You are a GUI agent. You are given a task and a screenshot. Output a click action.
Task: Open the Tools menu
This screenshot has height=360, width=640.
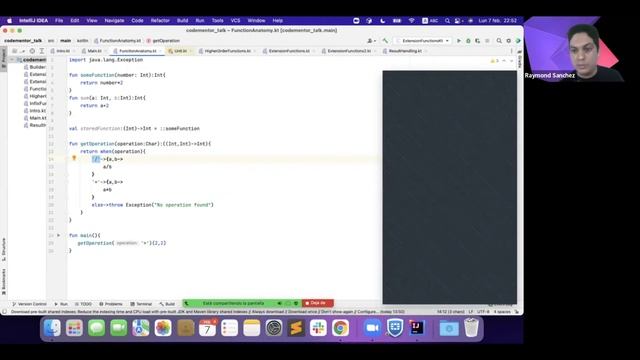click(218, 20)
